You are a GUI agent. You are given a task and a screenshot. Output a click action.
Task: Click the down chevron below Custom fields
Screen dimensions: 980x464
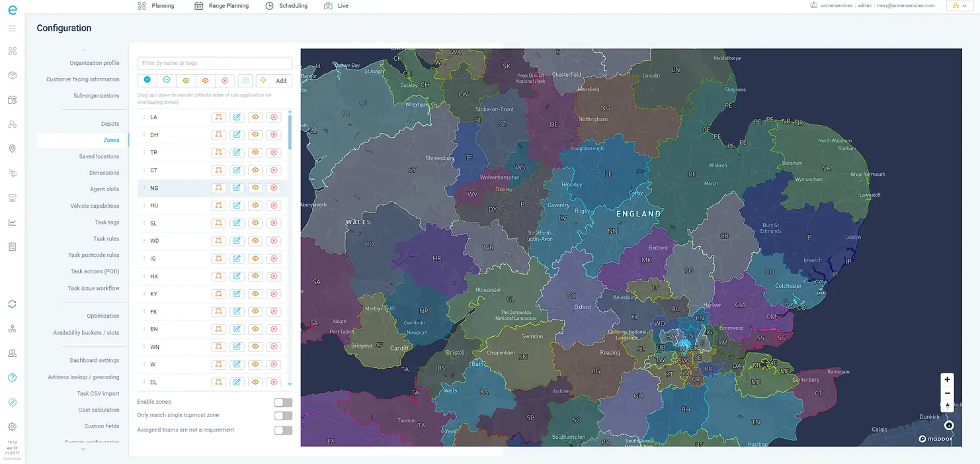pos(83,449)
